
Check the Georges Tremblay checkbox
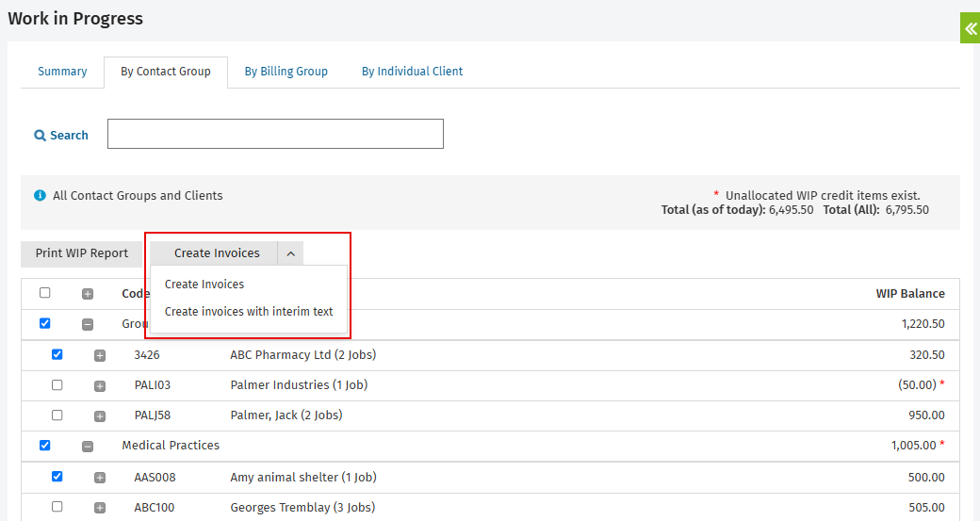(57, 507)
